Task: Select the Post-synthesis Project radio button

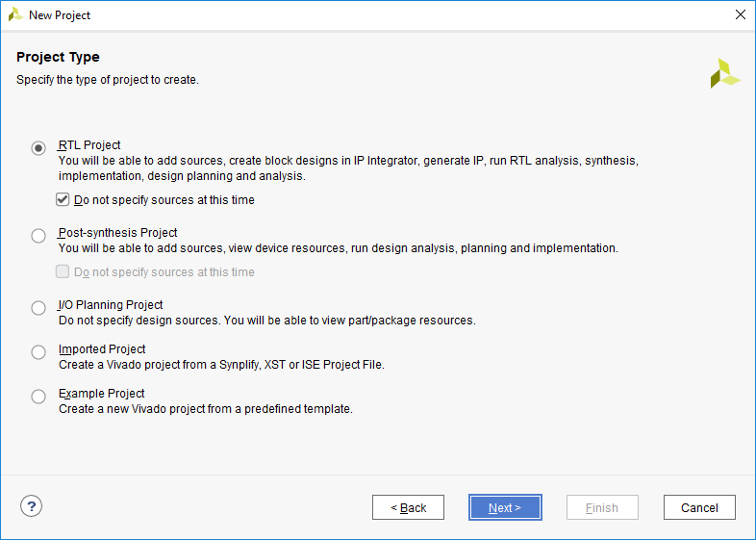Action: coord(38,236)
